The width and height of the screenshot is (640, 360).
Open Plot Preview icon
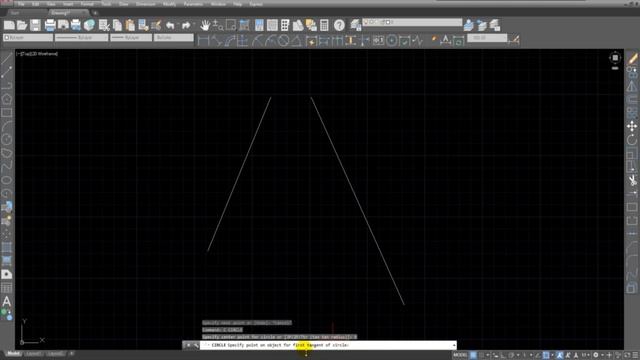coord(63,25)
